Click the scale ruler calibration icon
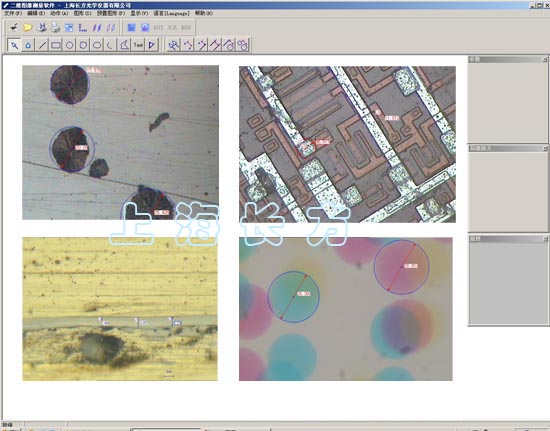The width and height of the screenshot is (550, 431). tap(83, 27)
